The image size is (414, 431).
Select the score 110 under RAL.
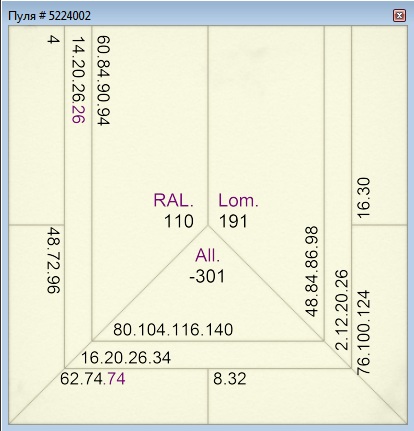pyautogui.click(x=179, y=221)
